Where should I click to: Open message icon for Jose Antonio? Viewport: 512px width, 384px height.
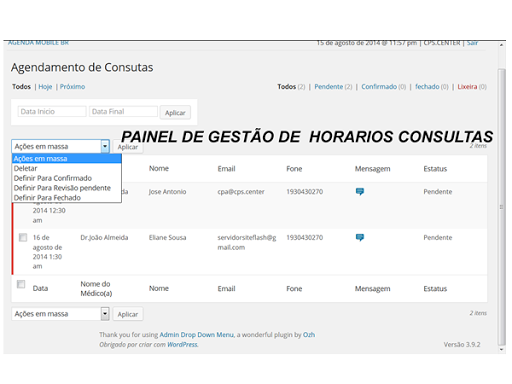(360, 192)
